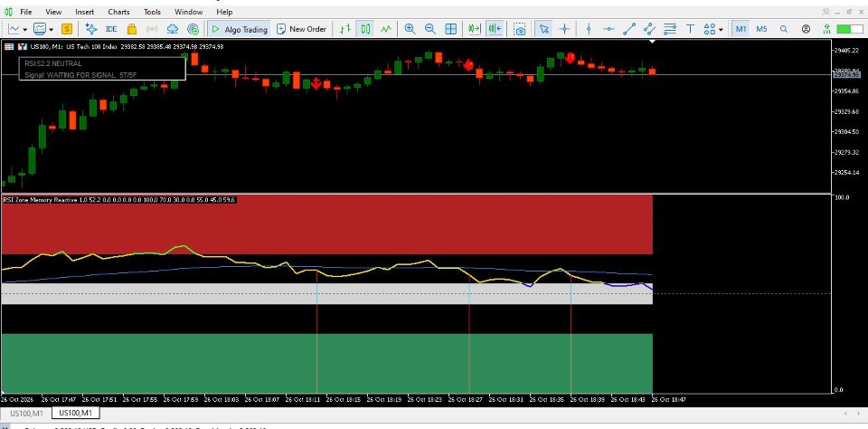The height and width of the screenshot is (429, 868).
Task: Open the Charts menu
Action: coord(119,12)
